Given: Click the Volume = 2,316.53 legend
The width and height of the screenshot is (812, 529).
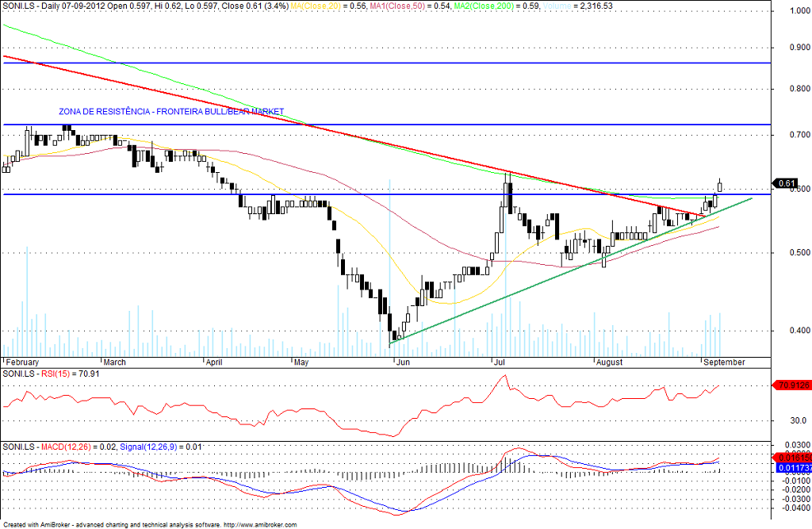Looking at the screenshot, I should [578, 6].
